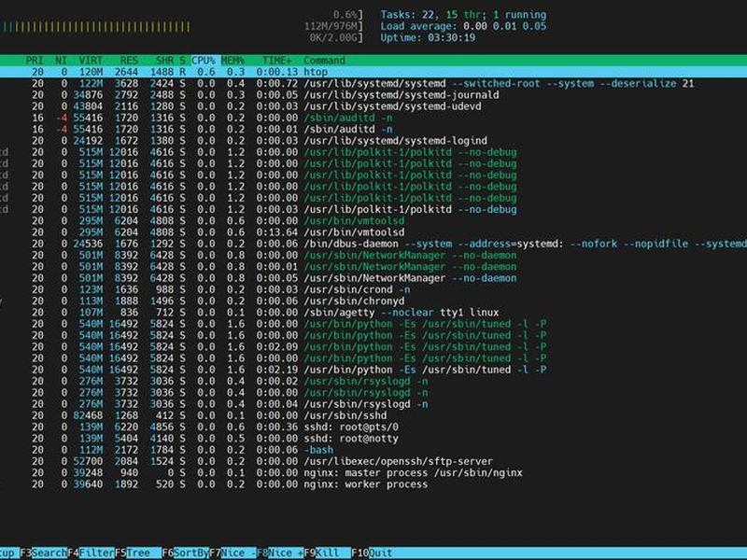Select the systemd-journald process row
Screen dimensions: 747x560
[x=373, y=95]
